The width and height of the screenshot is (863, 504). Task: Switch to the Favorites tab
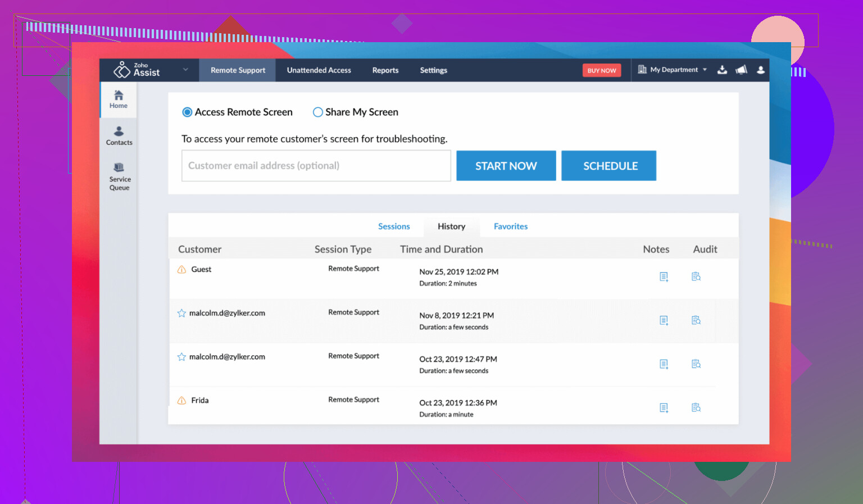(510, 226)
